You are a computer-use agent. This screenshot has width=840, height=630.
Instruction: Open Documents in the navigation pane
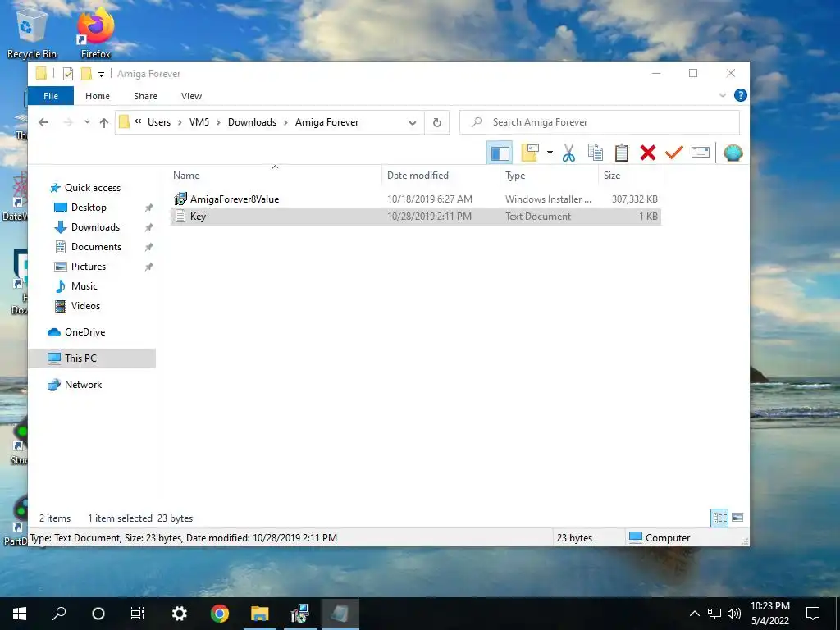pyautogui.click(x=96, y=247)
